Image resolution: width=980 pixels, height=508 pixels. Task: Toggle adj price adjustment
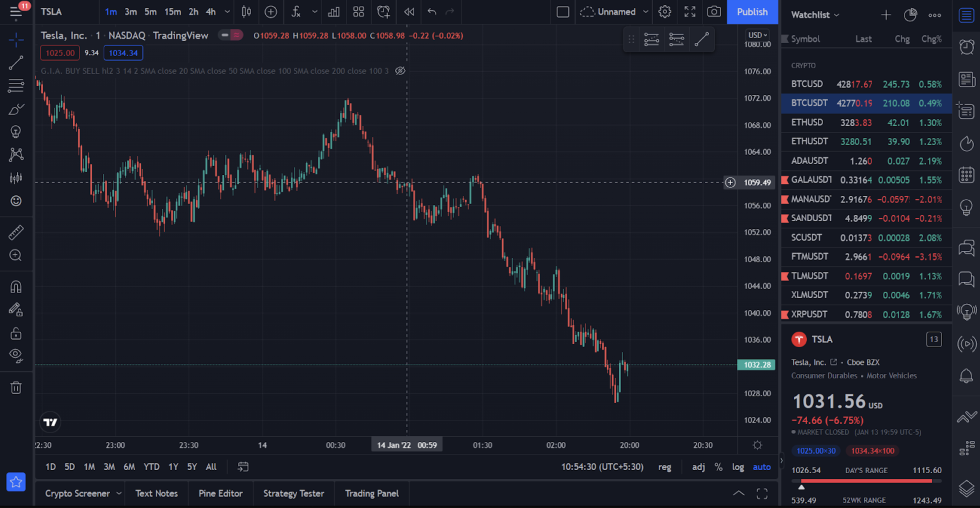click(698, 467)
